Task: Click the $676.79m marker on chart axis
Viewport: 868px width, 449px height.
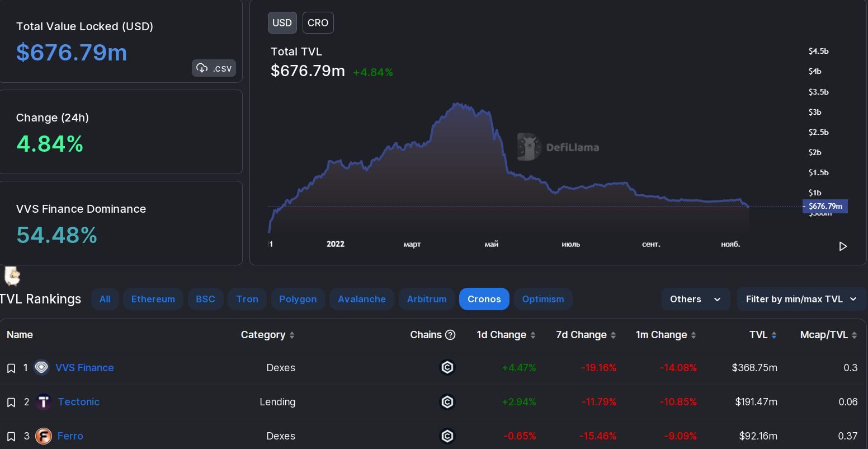Action: (825, 206)
